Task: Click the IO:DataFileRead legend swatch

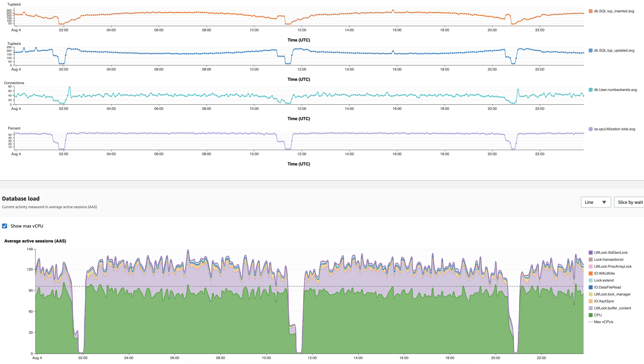Action: tap(590, 287)
